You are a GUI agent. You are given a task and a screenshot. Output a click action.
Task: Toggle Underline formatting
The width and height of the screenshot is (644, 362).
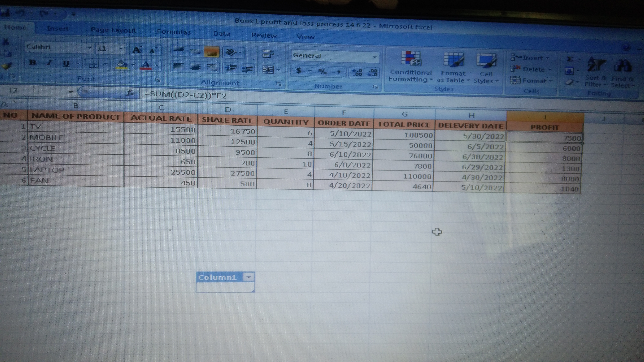(66, 63)
